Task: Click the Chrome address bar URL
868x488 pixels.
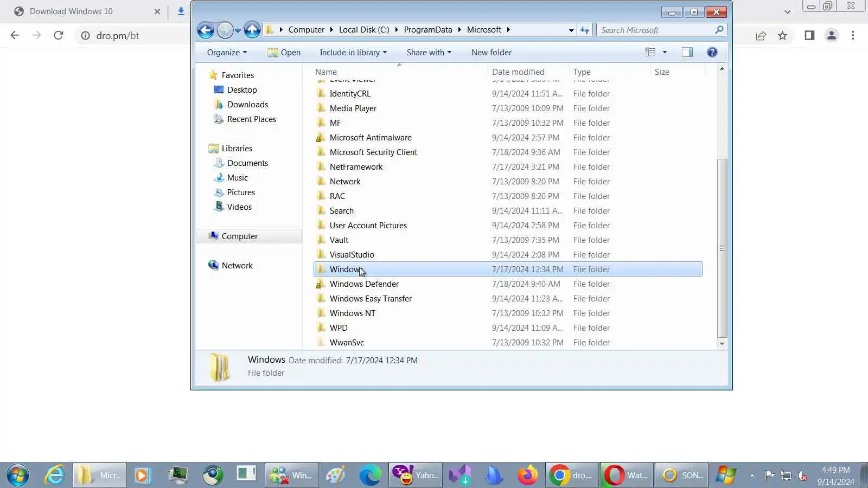Action: 118,36
